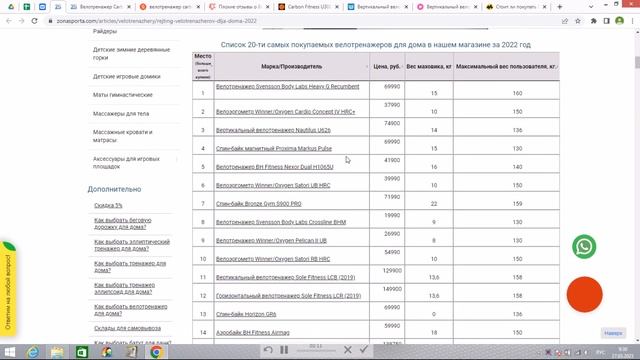Screen dimensions: 640x360
Task: Confirm the recording with the checkmark icon
Action: (364, 350)
